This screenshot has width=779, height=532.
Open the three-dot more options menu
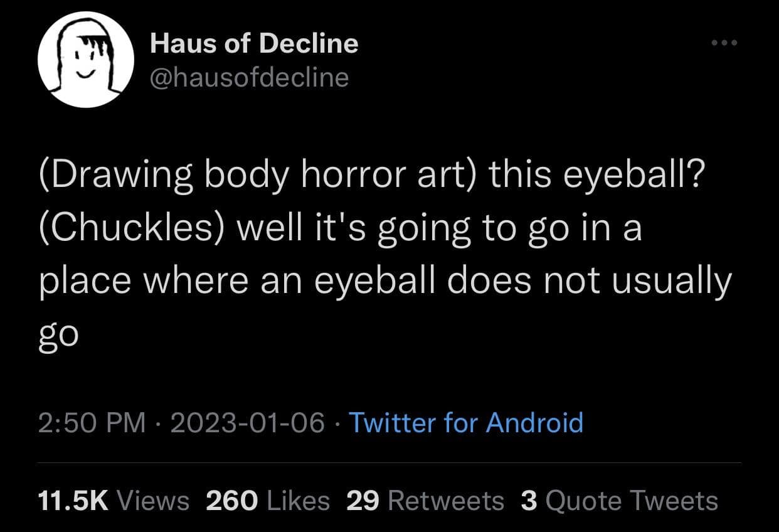(x=724, y=43)
